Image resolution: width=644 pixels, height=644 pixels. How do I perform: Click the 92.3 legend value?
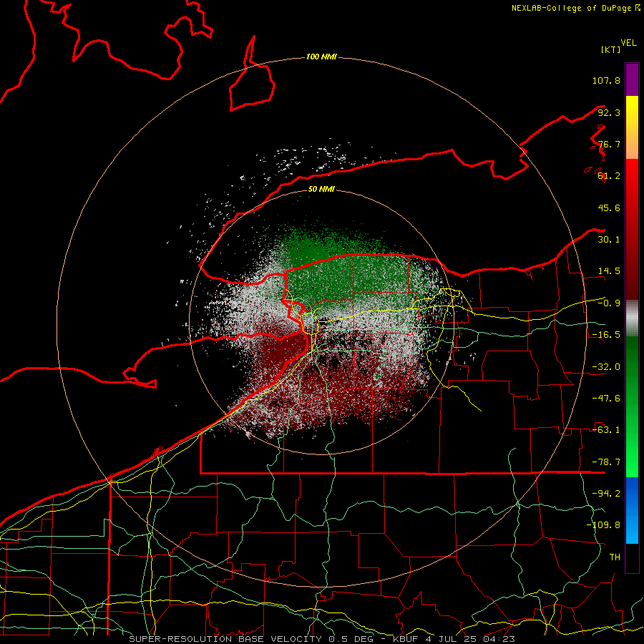pyautogui.click(x=609, y=112)
